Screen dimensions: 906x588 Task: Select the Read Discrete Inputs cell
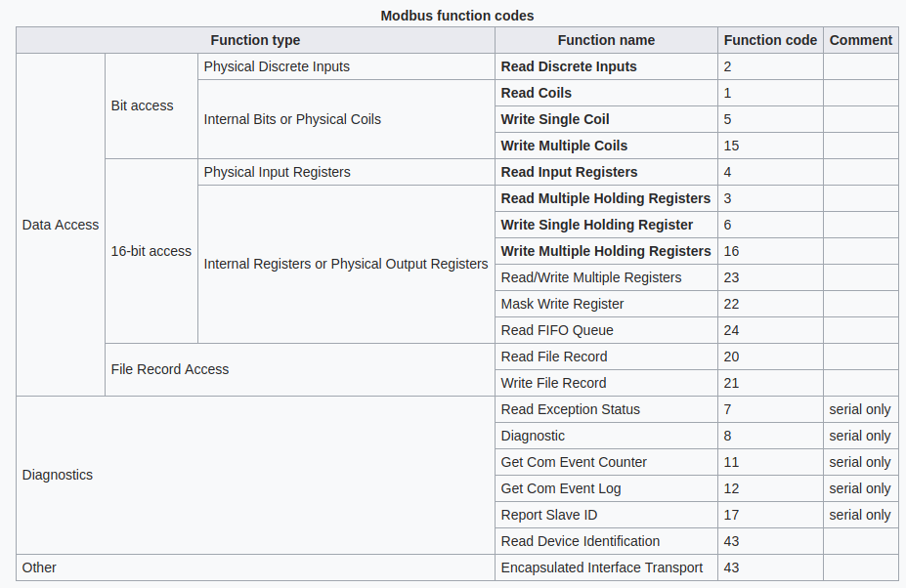(569, 66)
